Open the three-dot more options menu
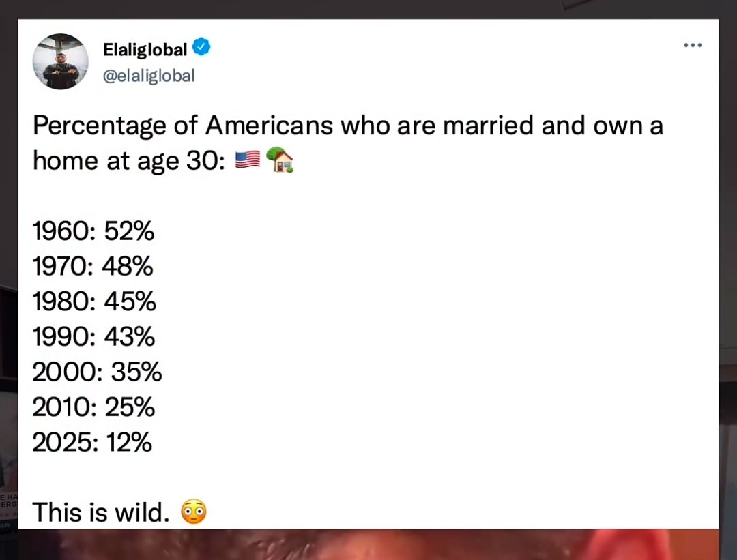The image size is (737, 560). pyautogui.click(x=693, y=45)
